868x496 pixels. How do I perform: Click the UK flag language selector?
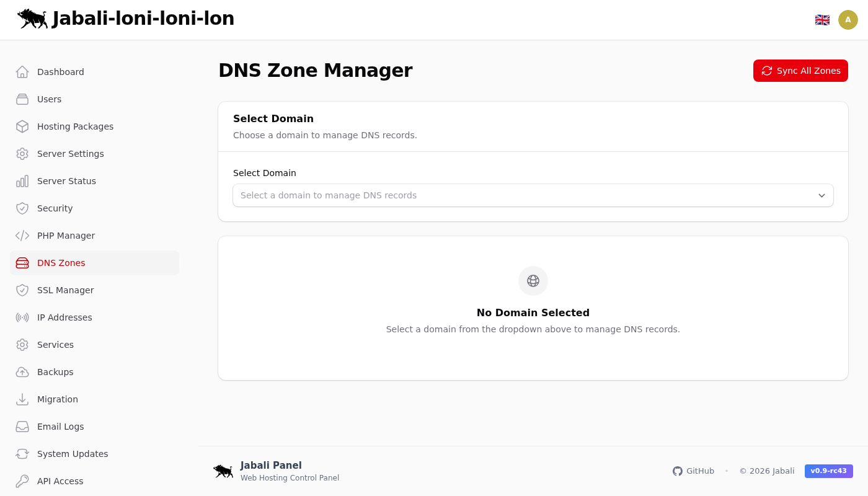[822, 20]
